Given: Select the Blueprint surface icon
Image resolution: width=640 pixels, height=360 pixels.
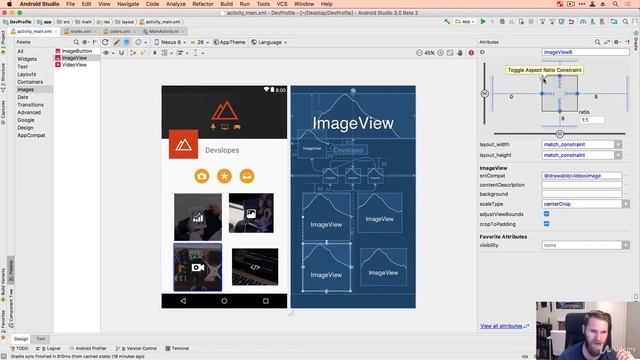Looking at the screenshot, I should [127, 42].
